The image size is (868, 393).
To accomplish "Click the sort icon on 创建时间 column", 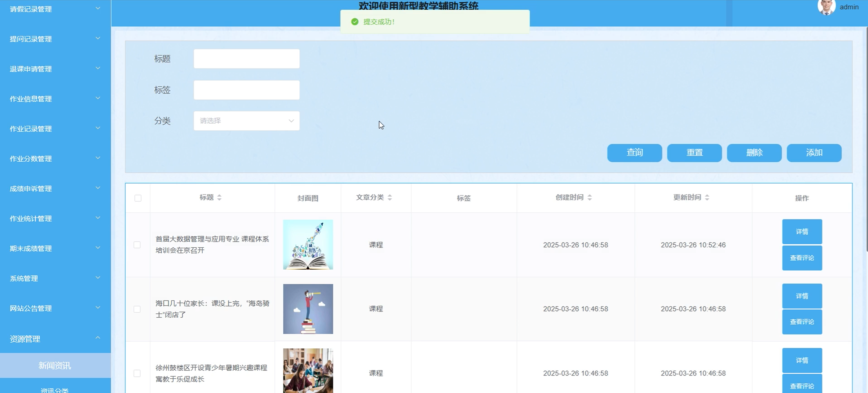I will click(x=589, y=198).
